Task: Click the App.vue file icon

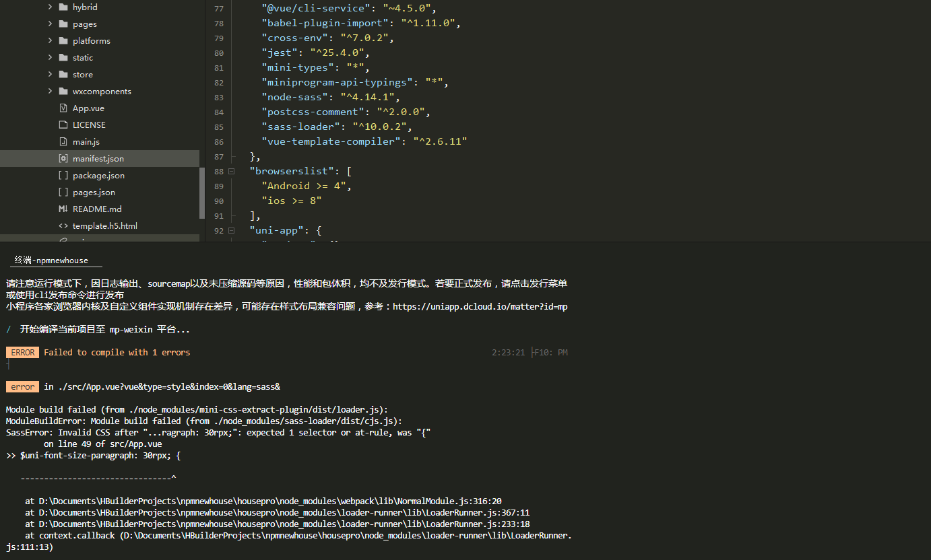Action: pyautogui.click(x=63, y=108)
